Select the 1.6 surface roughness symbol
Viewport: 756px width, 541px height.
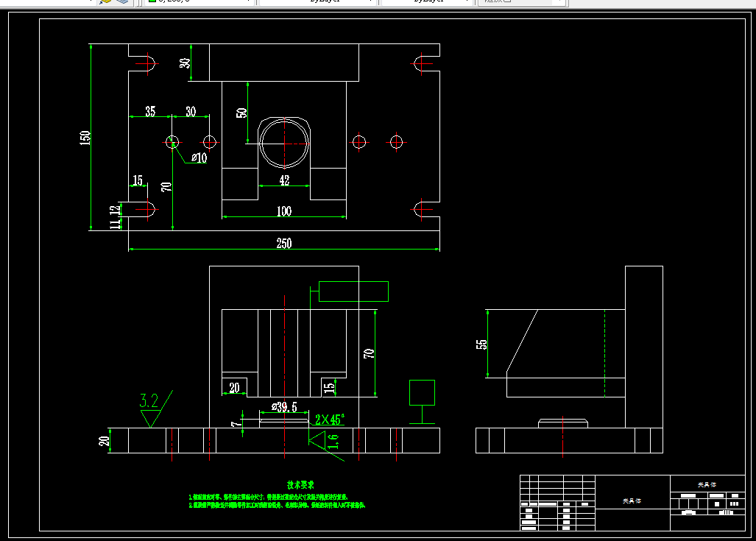(x=328, y=444)
